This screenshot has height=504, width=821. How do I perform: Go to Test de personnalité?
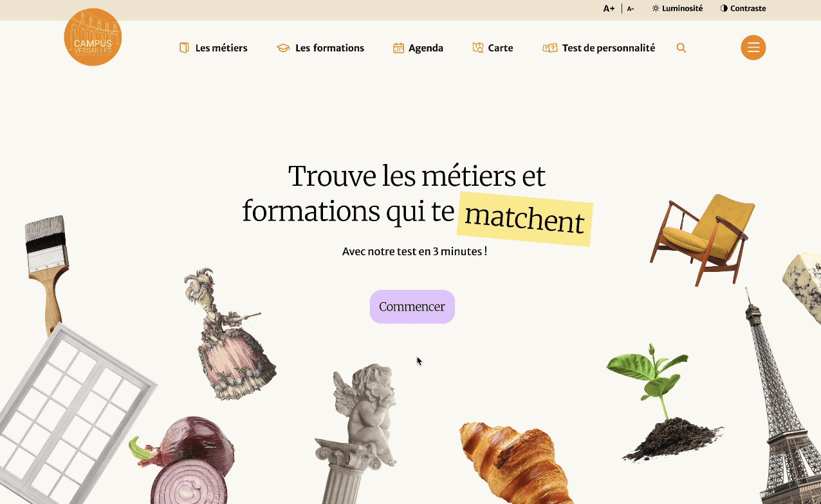tap(609, 48)
